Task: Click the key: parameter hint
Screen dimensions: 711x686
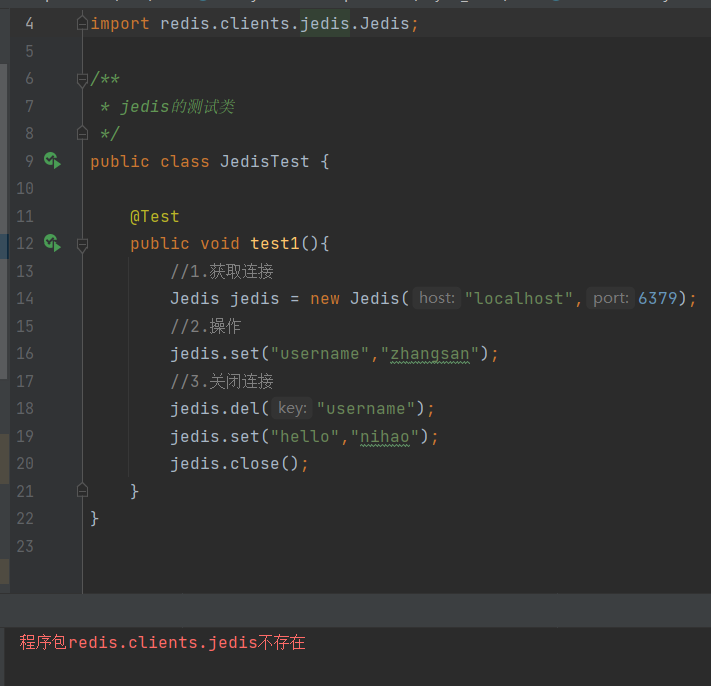Action: 292,408
